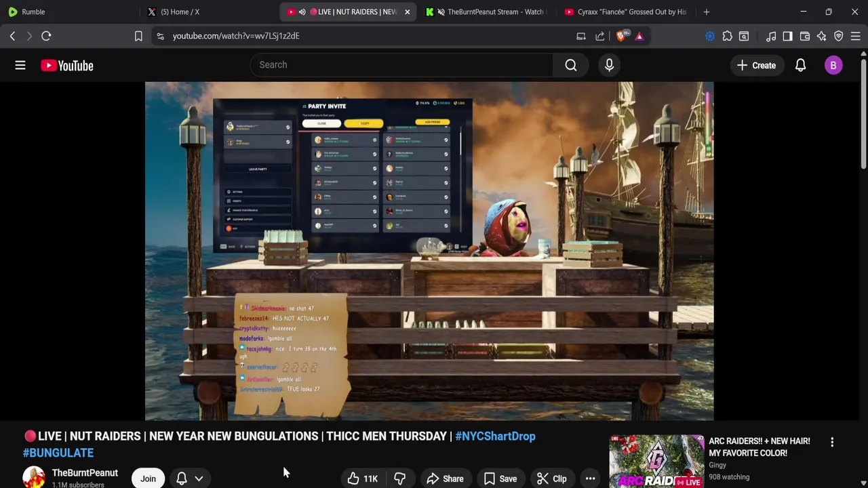Open subscription notification bell dropdown
Screen dimensions: 868x488
click(x=190, y=479)
